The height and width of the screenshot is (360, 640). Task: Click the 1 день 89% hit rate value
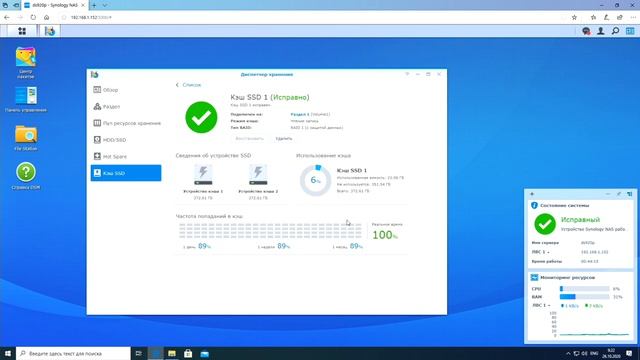pyautogui.click(x=204, y=246)
